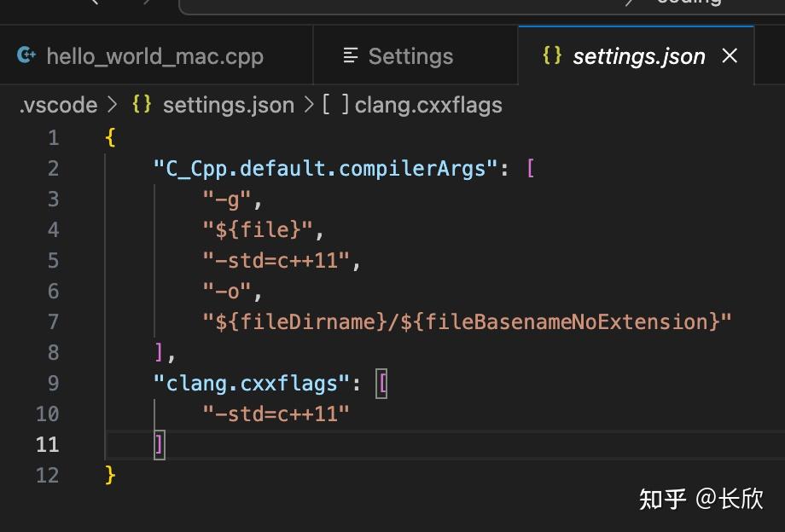Close the settings.json tab
Image resolution: width=785 pixels, height=532 pixels.
pos(730,56)
